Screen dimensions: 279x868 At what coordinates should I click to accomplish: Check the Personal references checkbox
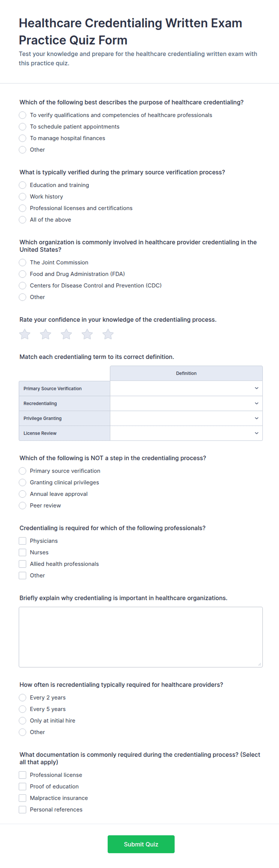(22, 809)
